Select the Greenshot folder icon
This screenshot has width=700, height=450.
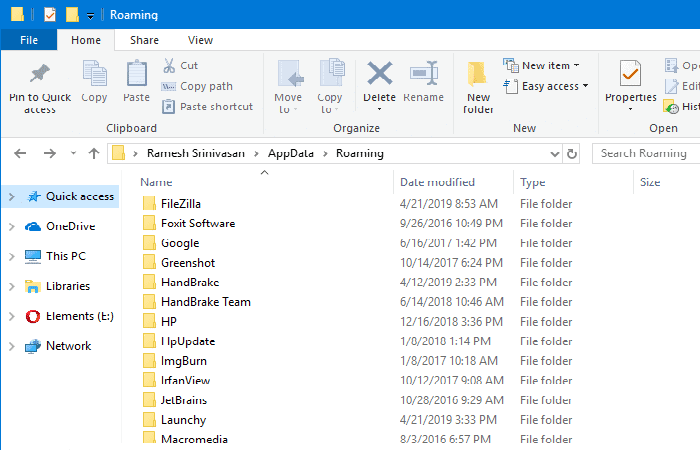tap(149, 262)
